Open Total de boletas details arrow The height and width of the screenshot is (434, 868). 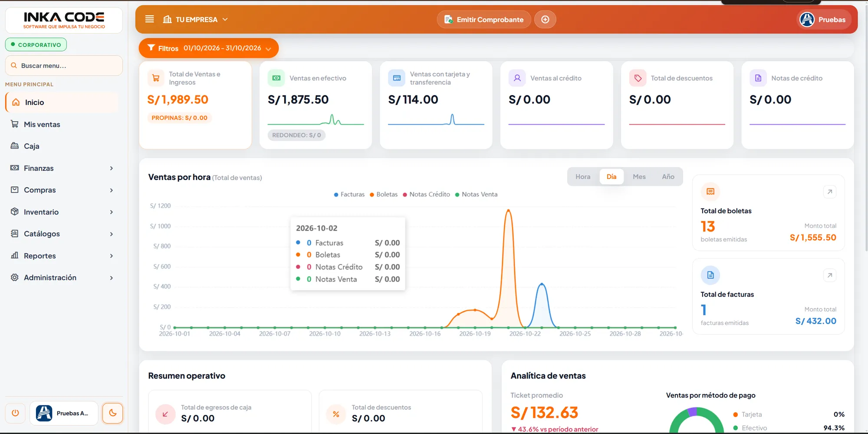[x=830, y=192]
